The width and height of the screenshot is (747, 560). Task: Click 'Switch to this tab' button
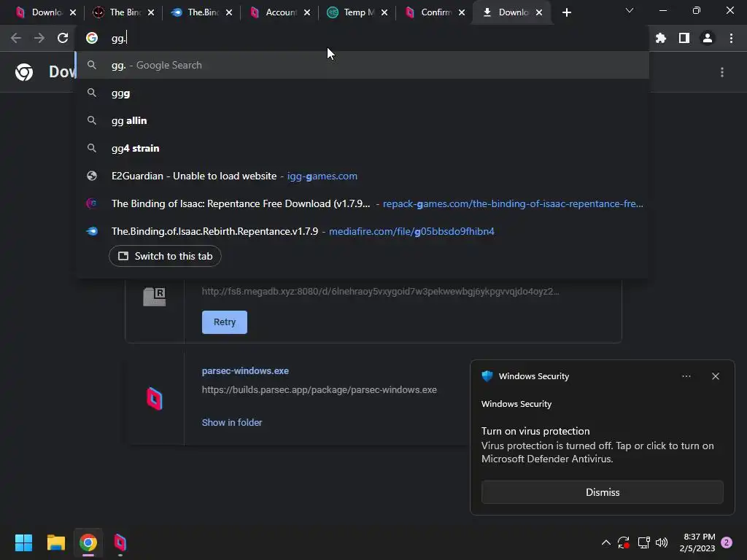point(165,256)
